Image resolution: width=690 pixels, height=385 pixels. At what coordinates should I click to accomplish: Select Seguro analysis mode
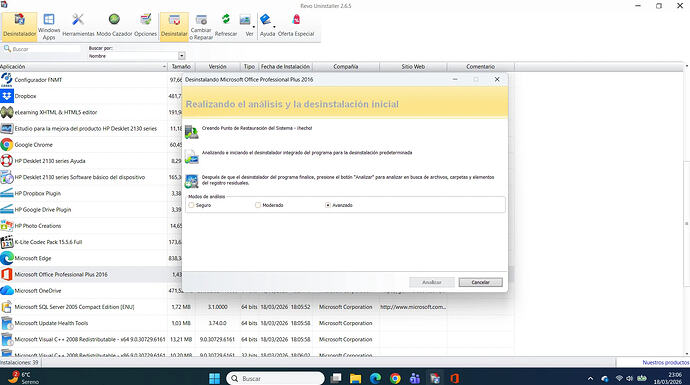(191, 205)
